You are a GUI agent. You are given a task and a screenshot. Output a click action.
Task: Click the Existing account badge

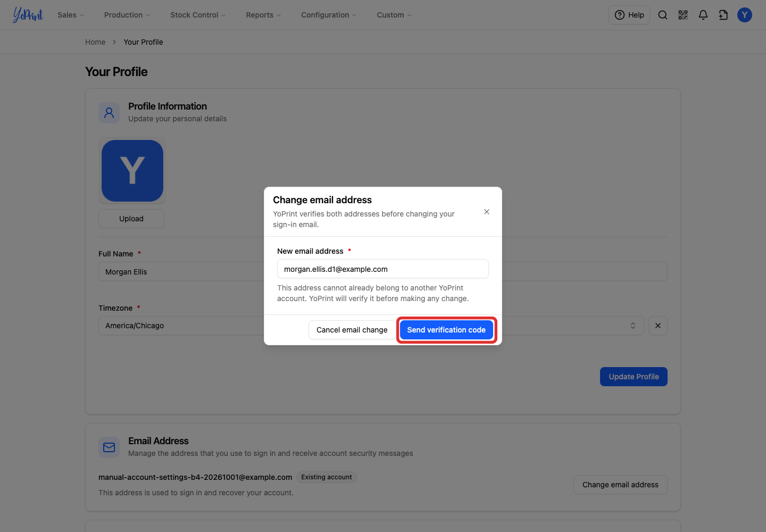(327, 477)
